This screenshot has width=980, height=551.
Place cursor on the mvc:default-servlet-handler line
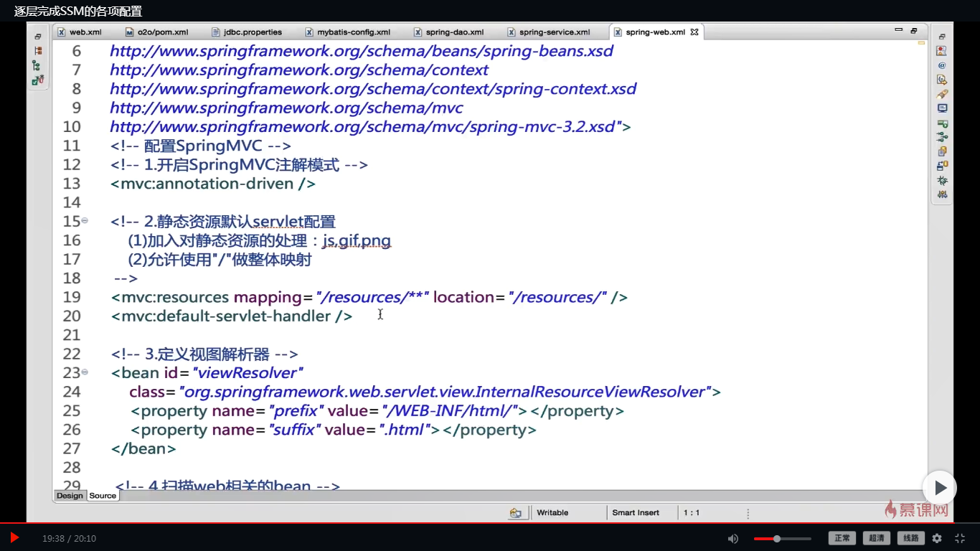tap(231, 316)
